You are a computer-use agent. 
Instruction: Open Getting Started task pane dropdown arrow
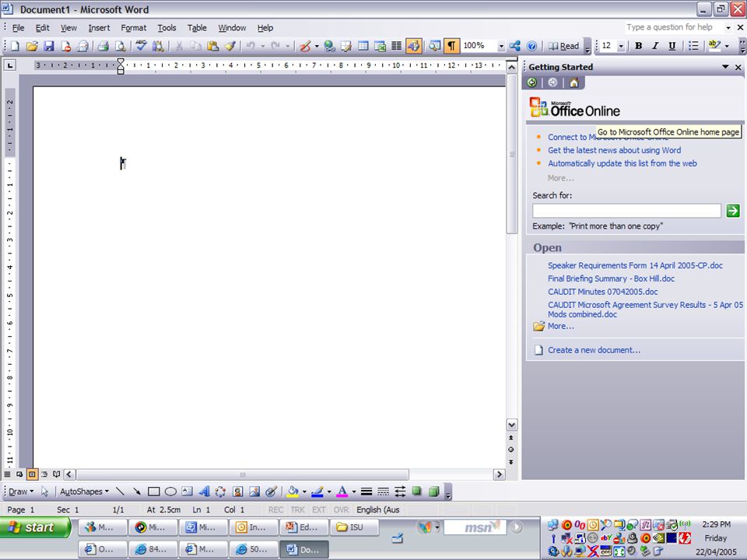tap(725, 67)
